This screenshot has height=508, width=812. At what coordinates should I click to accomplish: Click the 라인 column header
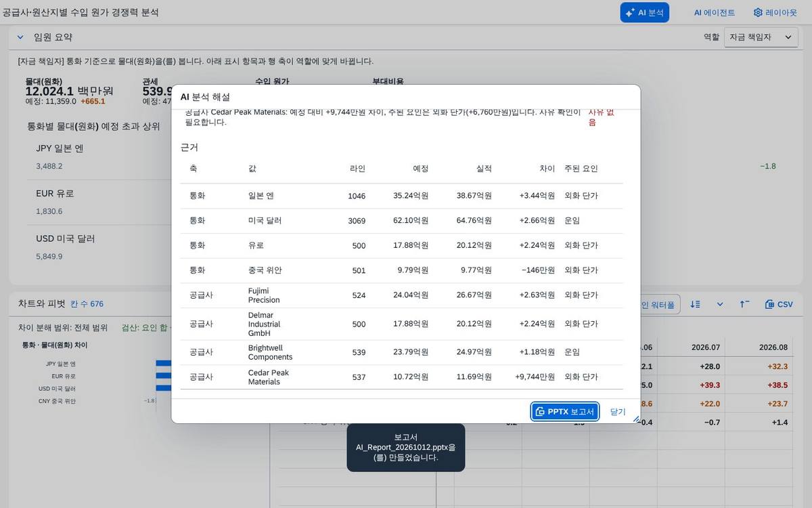coord(357,169)
